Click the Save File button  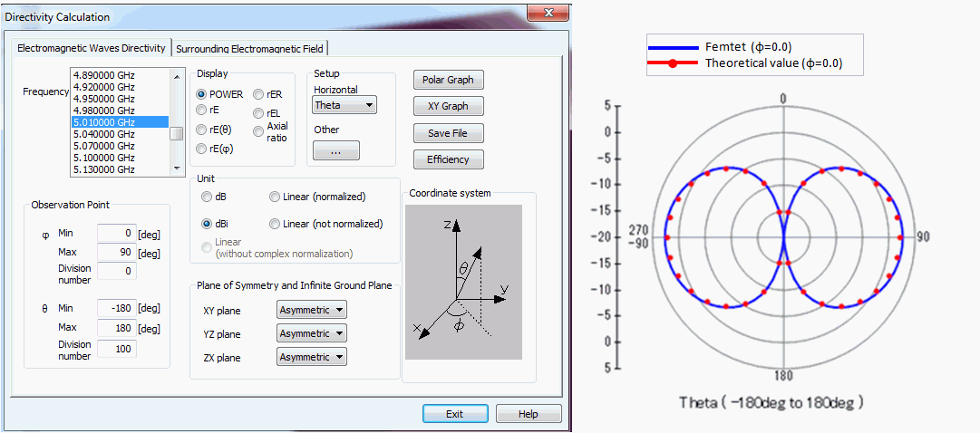(x=448, y=133)
